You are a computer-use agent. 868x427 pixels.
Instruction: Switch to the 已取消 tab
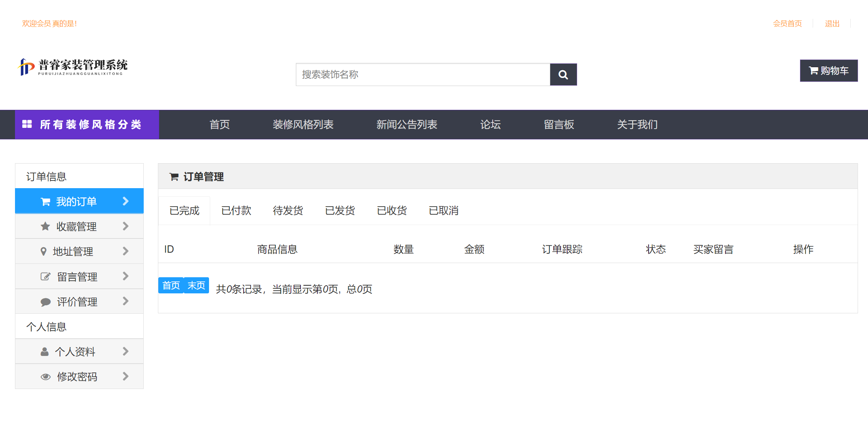coord(443,210)
